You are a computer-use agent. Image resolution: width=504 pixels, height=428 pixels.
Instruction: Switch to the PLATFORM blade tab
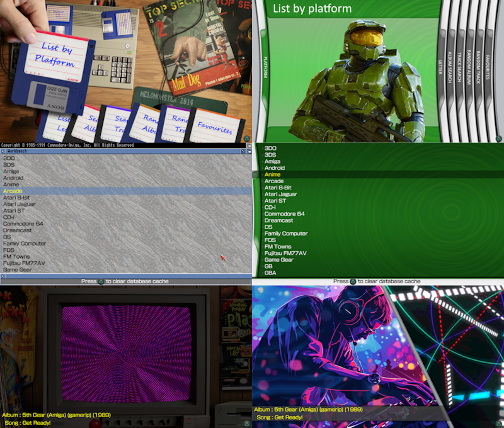click(265, 67)
